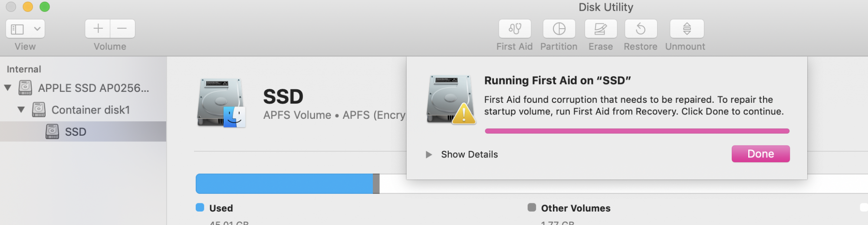Viewport: 868px width, 225px height.
Task: Collapse the APPLE SSD AP0256 disk tree
Action: 8,88
